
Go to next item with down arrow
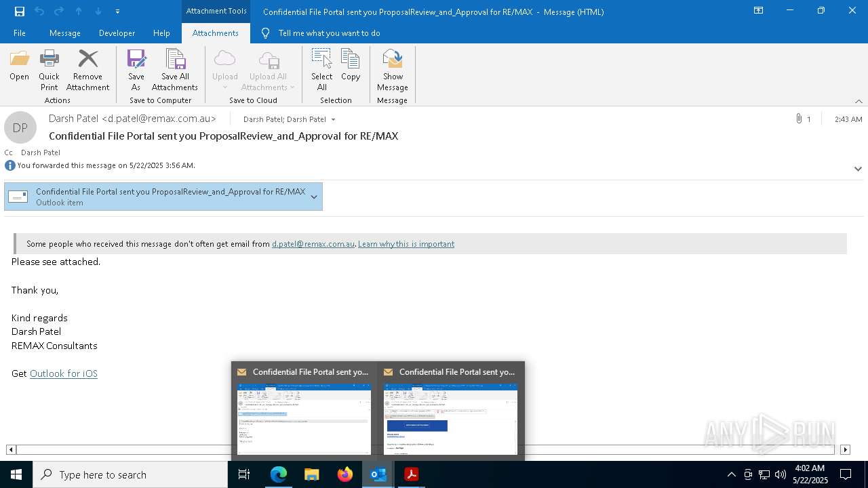[x=98, y=12]
